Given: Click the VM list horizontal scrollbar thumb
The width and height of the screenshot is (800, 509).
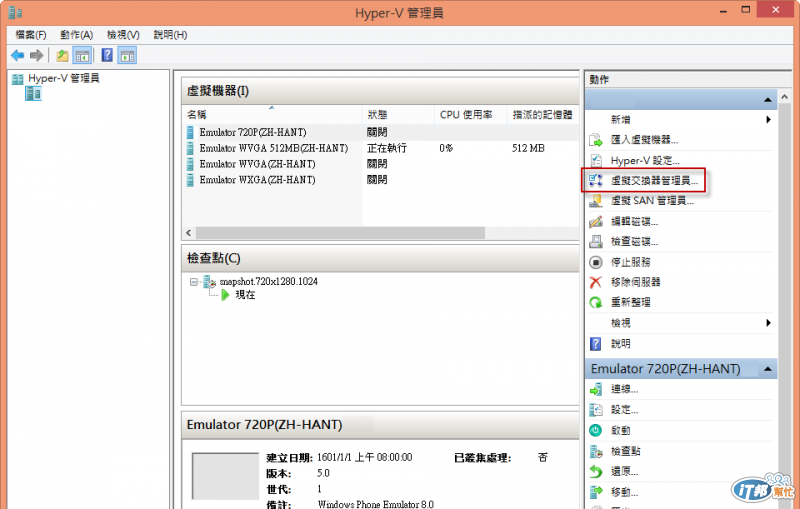Looking at the screenshot, I should [340, 233].
